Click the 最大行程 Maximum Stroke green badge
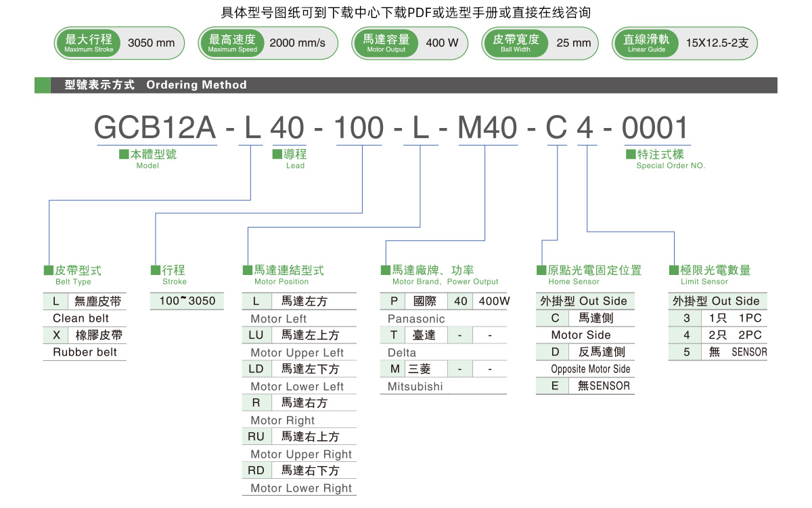The image size is (812, 508). coord(89,43)
